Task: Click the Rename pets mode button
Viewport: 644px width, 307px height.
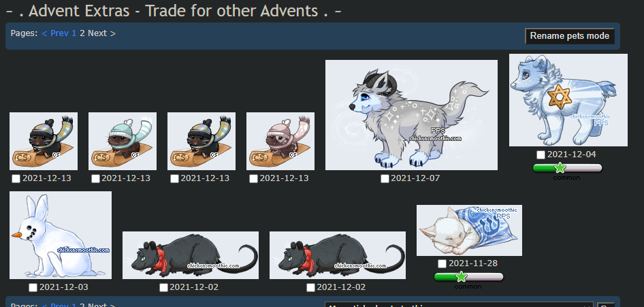Action: 570,35
